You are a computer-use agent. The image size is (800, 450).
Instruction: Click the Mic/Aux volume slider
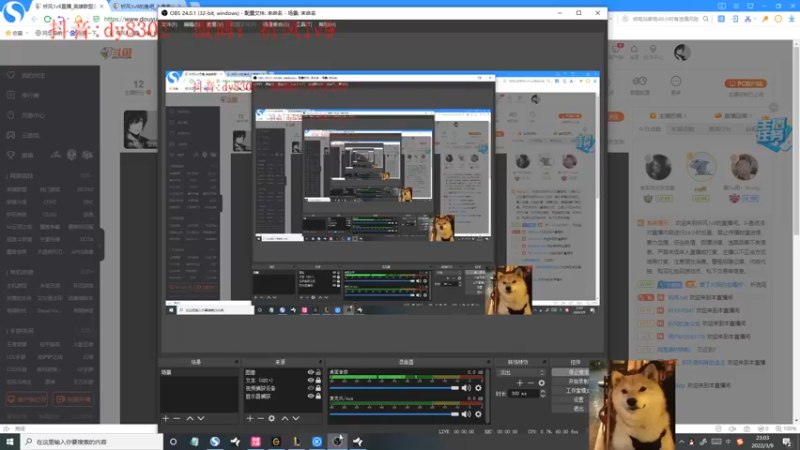click(x=394, y=414)
